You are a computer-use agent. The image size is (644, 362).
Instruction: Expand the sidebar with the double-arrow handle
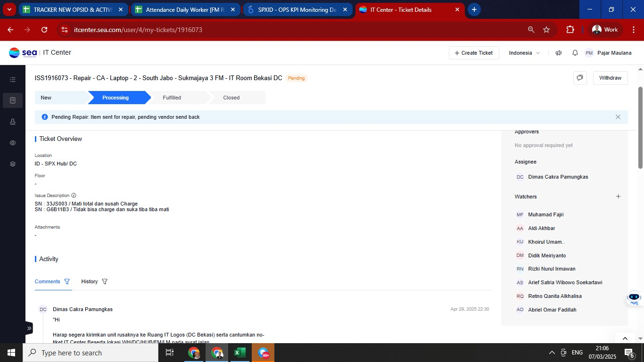click(x=29, y=328)
